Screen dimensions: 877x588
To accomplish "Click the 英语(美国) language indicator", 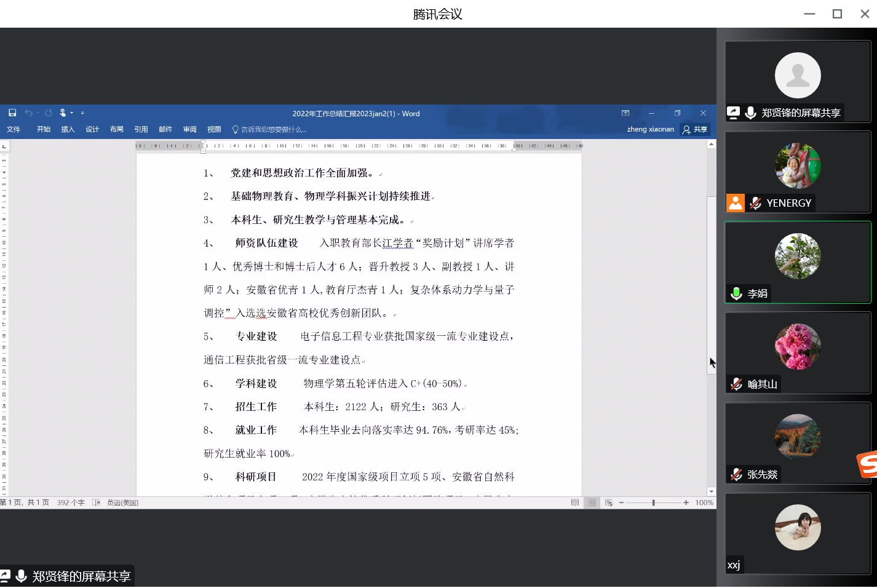I will (122, 503).
